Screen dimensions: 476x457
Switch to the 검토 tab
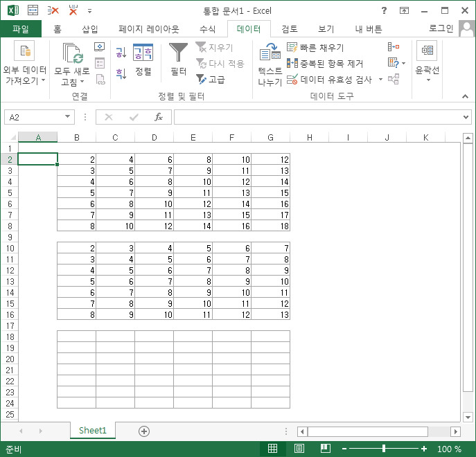point(290,29)
